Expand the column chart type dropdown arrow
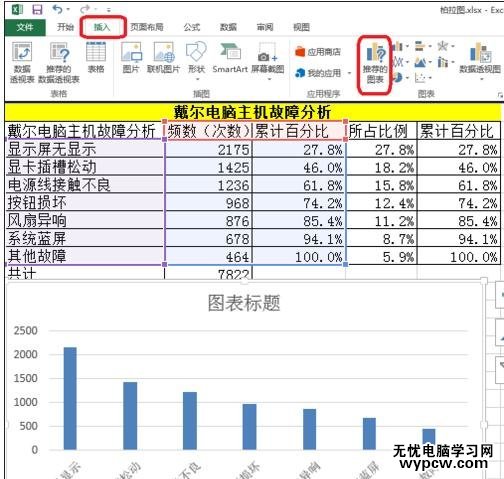Viewport: 504px width, 479px height. 407,46
